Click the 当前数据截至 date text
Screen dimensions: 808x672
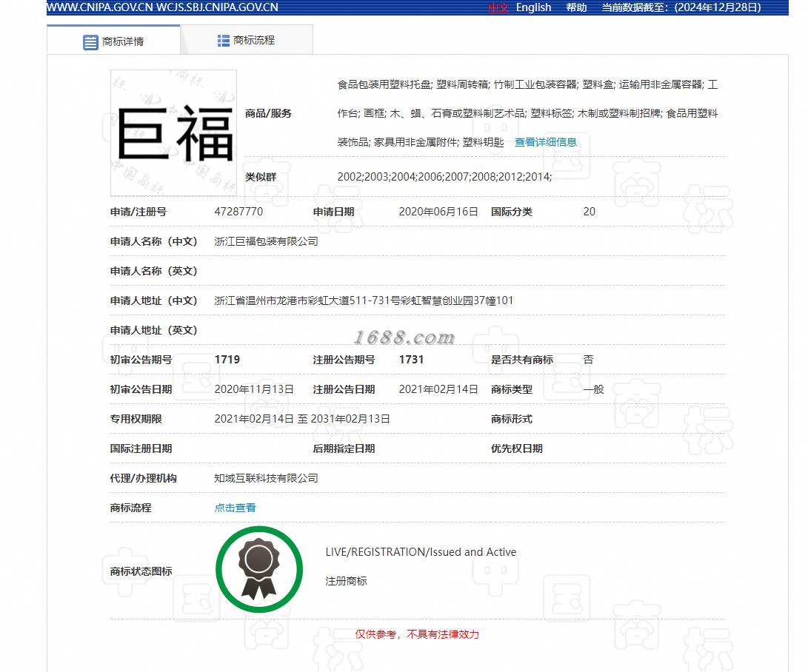click(x=681, y=7)
